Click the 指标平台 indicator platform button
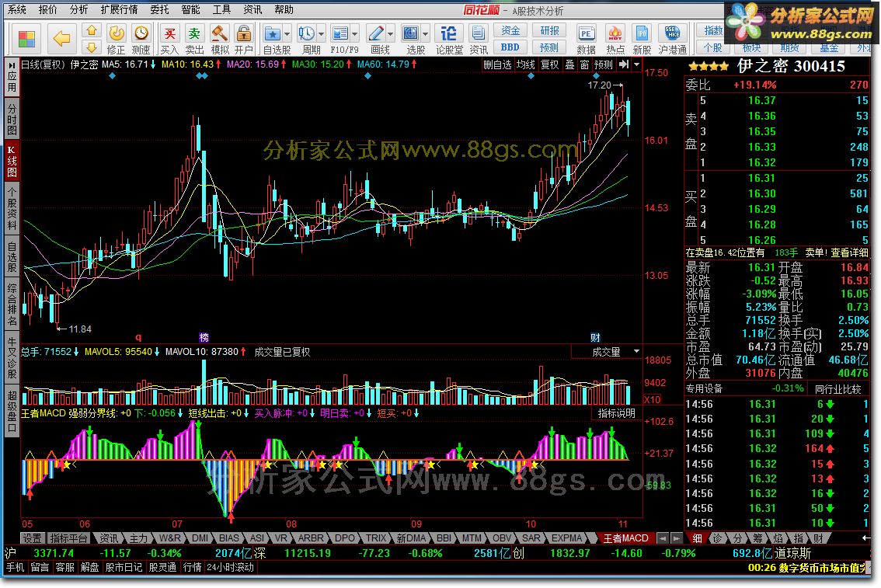The image size is (881, 588). tap(68, 538)
